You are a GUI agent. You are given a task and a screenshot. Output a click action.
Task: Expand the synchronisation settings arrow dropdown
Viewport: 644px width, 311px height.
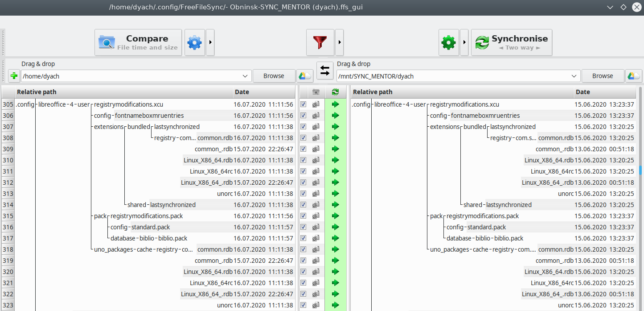coord(464,43)
